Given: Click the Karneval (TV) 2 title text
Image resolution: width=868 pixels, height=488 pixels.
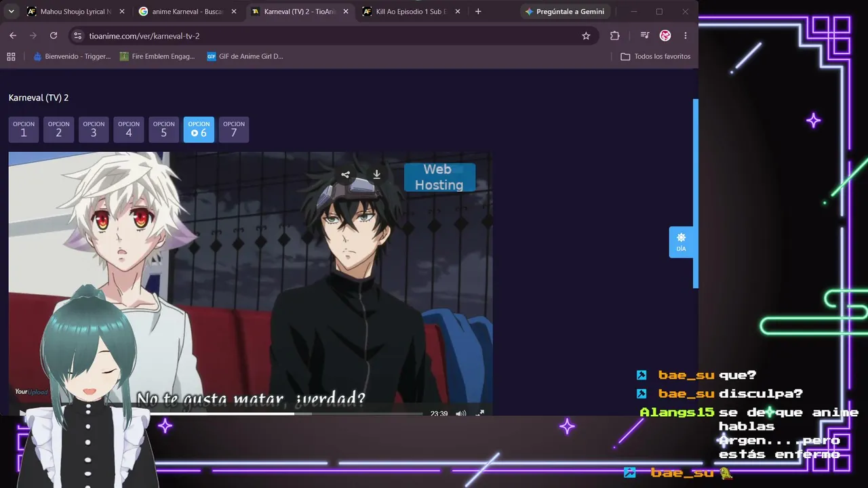Looking at the screenshot, I should coord(39,98).
